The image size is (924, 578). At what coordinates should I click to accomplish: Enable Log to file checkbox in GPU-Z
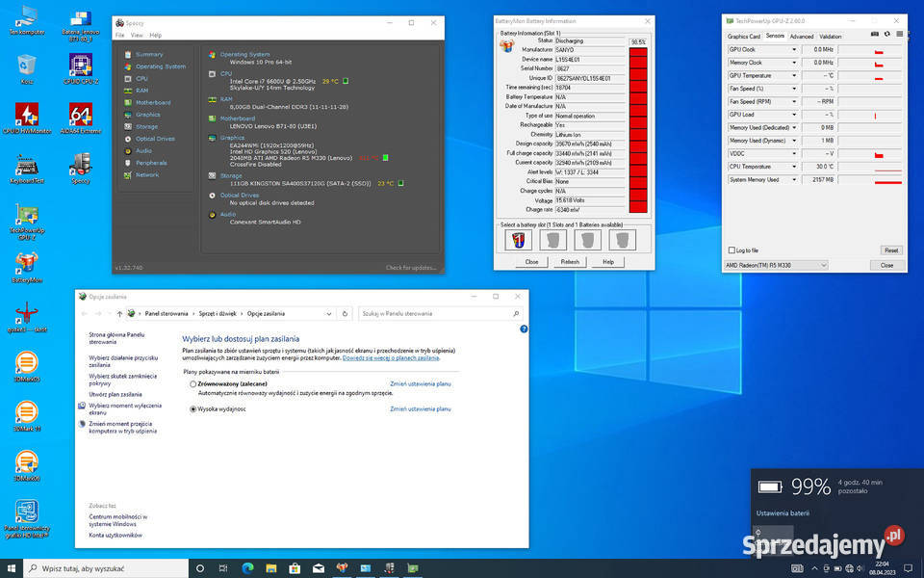(x=731, y=250)
